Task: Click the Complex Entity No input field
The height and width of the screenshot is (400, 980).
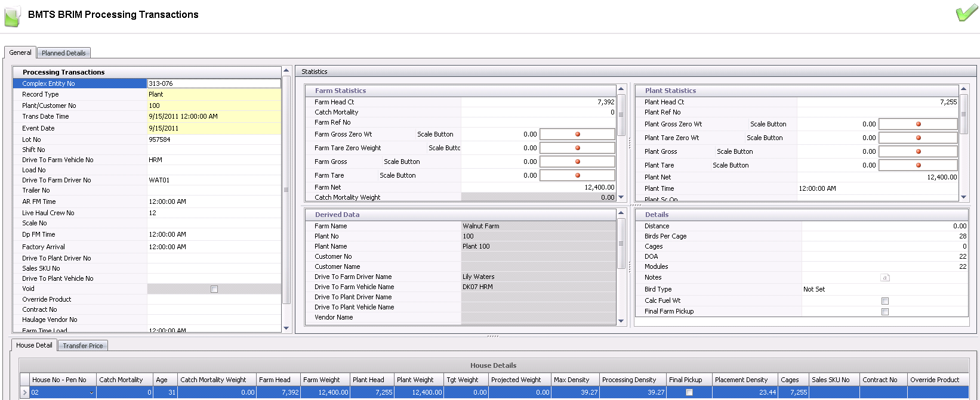Action: (213, 83)
